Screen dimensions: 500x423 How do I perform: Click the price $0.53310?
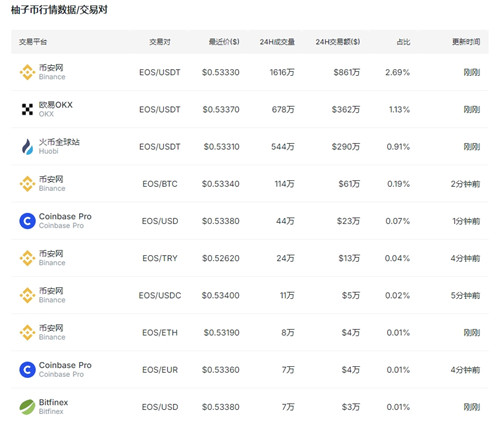222,147
